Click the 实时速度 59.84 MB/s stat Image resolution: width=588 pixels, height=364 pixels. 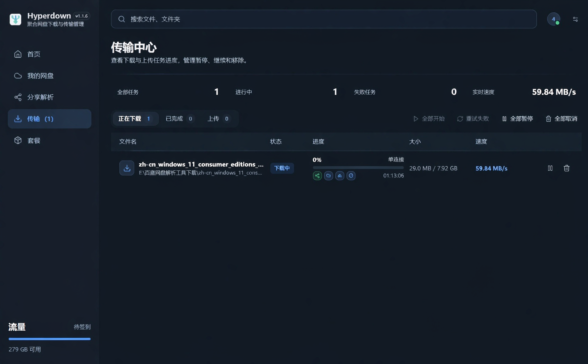pos(524,92)
